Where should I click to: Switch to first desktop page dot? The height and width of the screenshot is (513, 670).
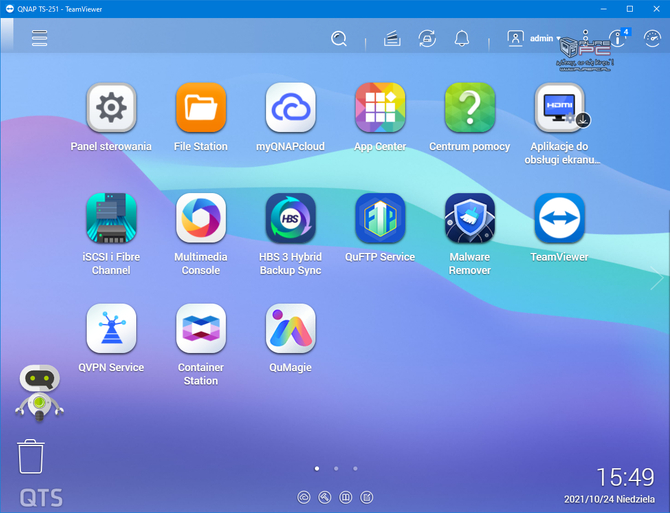(317, 469)
